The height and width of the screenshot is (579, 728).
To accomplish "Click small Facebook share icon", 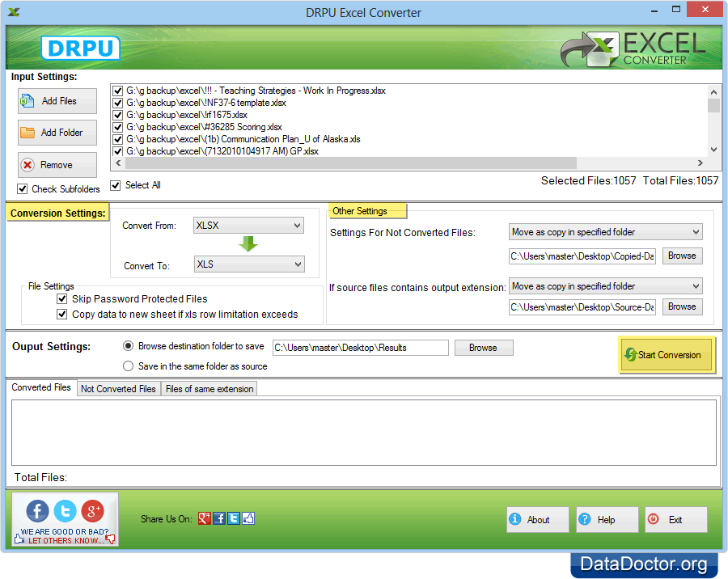I will [219, 518].
